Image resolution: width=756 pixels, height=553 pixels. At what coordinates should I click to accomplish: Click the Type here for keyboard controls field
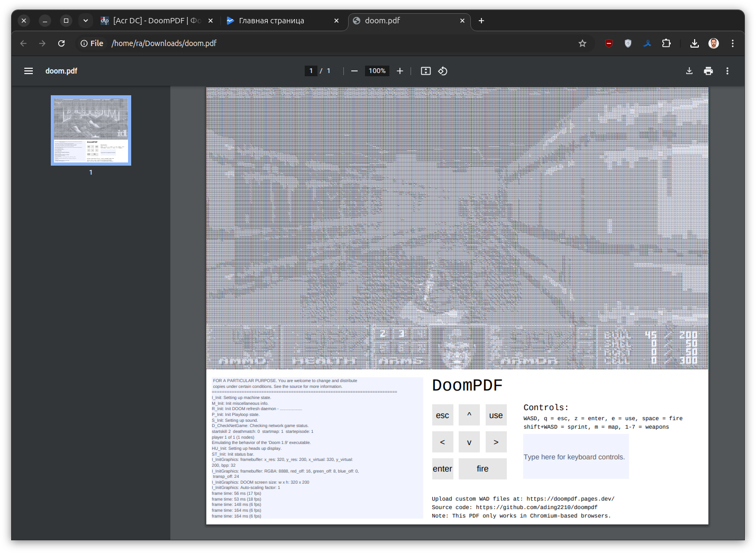576,457
